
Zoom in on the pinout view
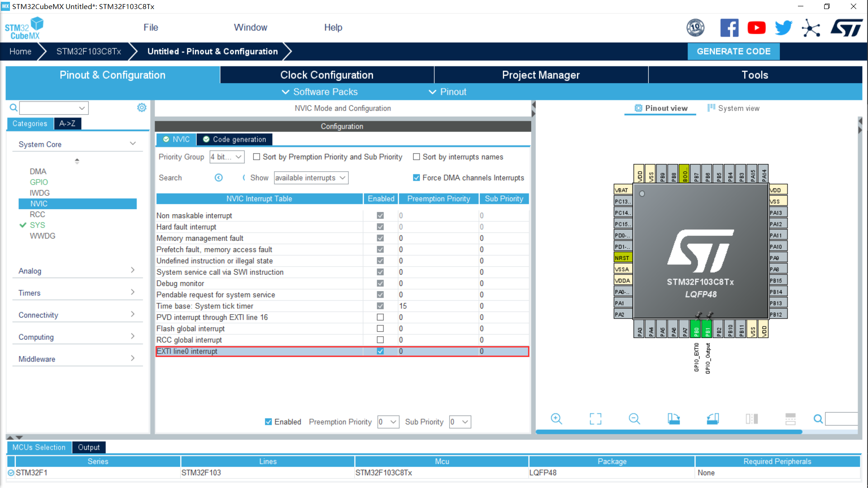point(557,419)
